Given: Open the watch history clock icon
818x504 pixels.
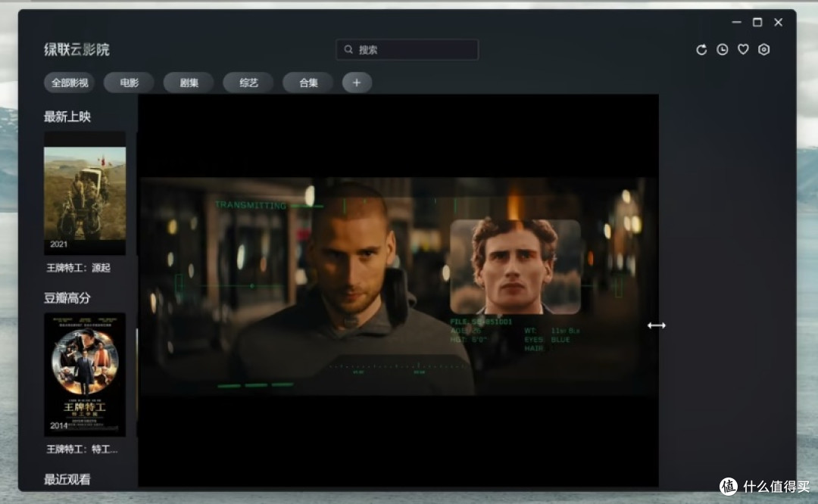Looking at the screenshot, I should click(722, 49).
